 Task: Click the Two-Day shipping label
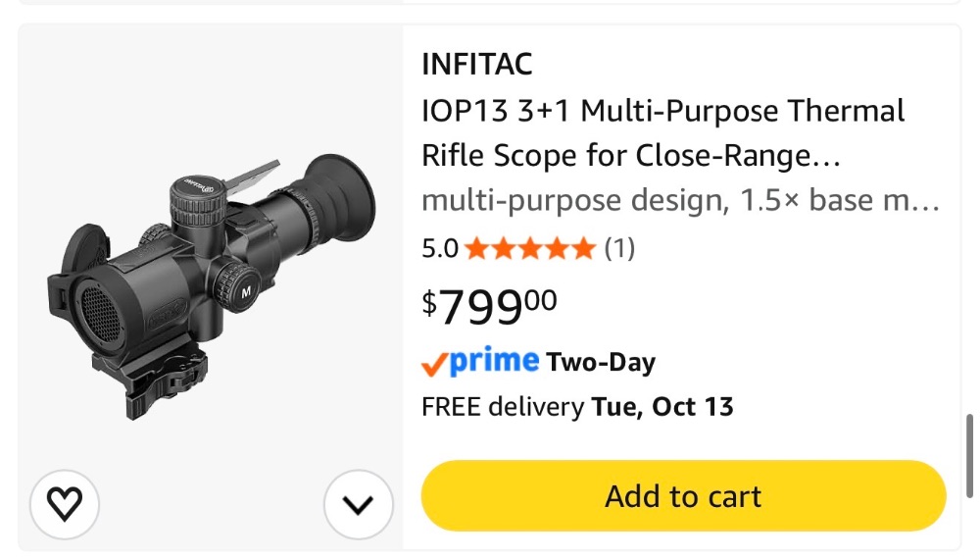[601, 362]
